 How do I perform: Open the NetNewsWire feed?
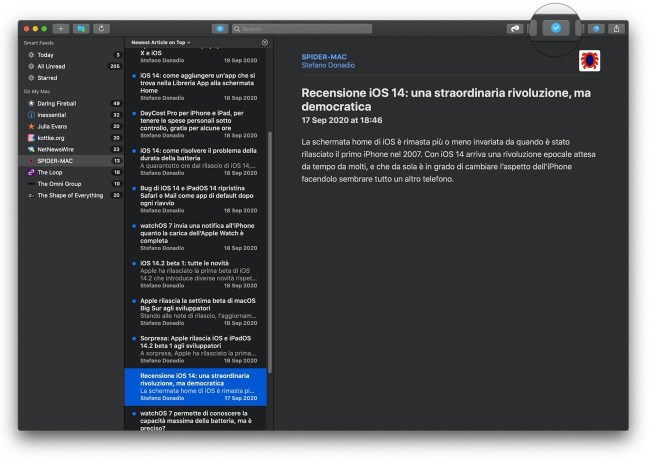pyautogui.click(x=72, y=149)
